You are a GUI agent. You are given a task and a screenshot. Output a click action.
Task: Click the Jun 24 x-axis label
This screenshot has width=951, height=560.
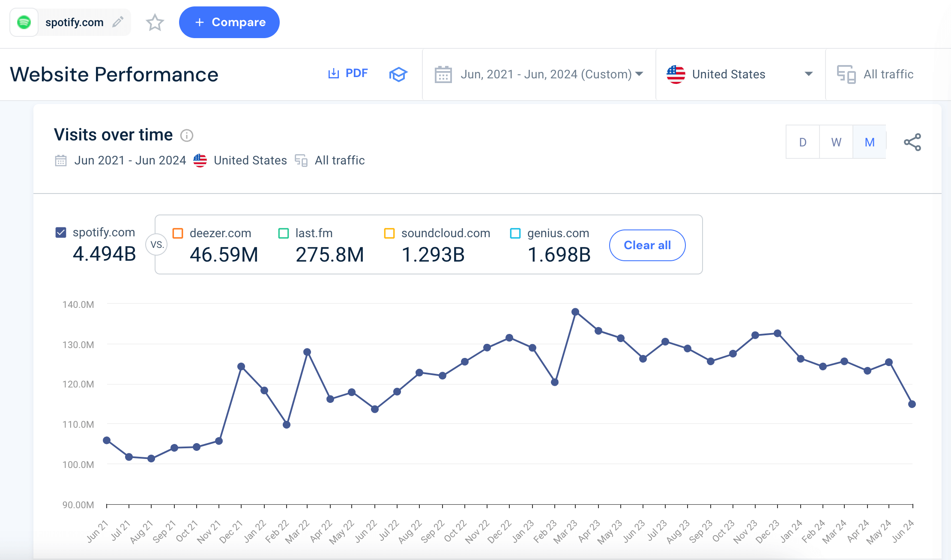tap(903, 531)
